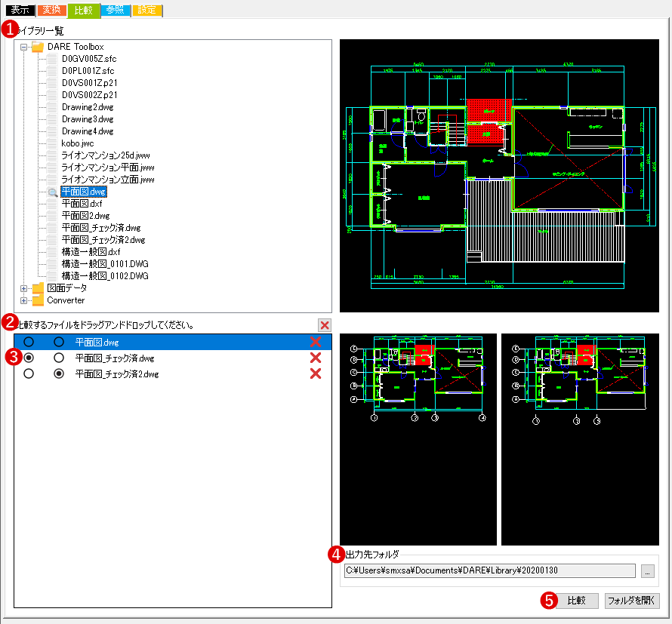Select D0VS002Z.p21 in library tree
Image resolution: width=672 pixels, height=624 pixels.
tap(89, 94)
